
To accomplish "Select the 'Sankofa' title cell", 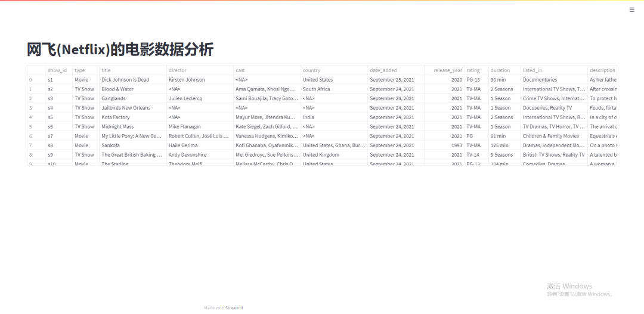I will 133,145.
